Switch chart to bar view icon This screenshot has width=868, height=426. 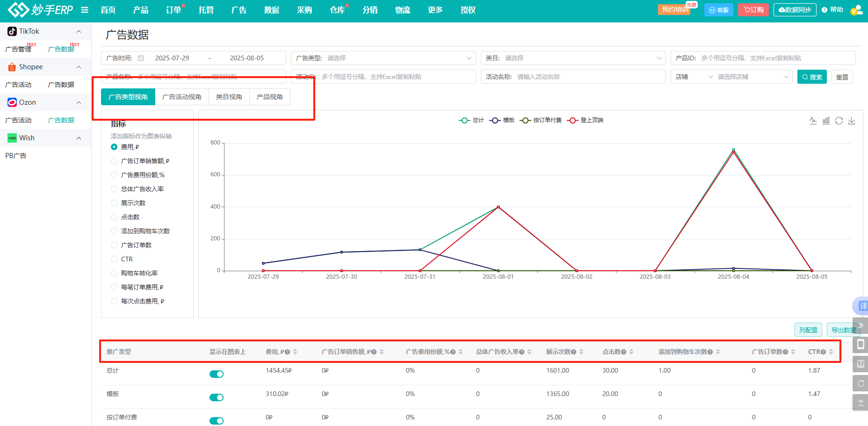point(826,121)
